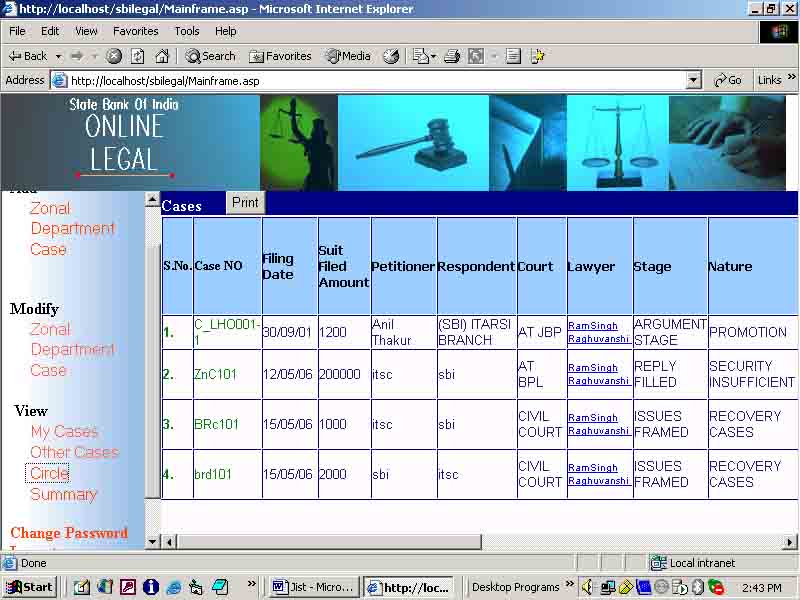The image size is (800, 600).
Task: Open the Back history dropdown arrow
Action: click(x=59, y=56)
